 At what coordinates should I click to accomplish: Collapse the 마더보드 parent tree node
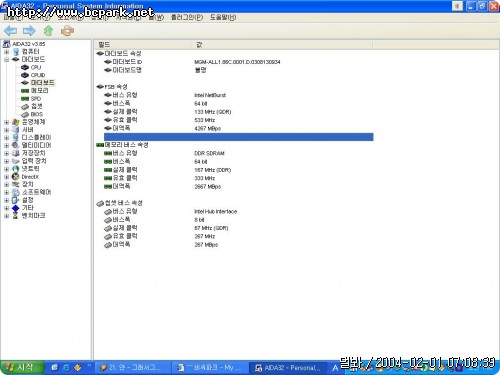coord(6,60)
